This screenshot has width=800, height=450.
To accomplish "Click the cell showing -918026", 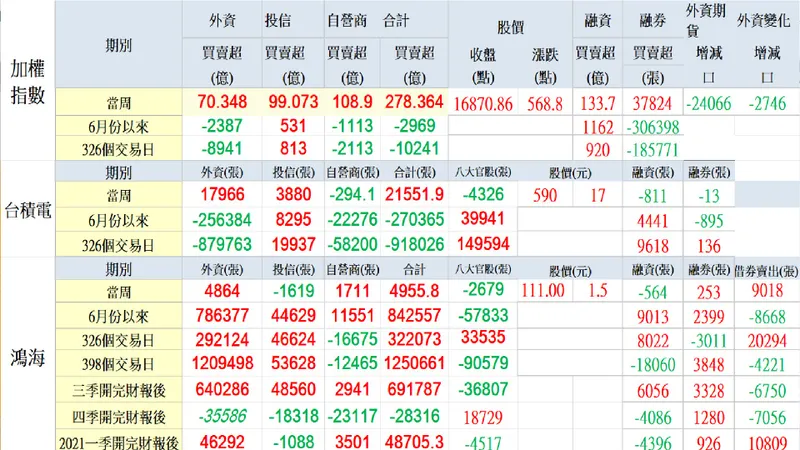I will 414,244.
